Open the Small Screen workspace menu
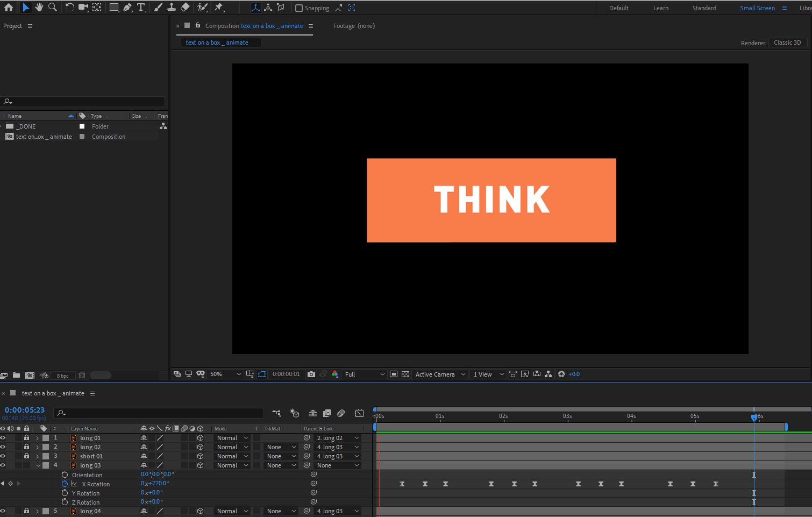The width and height of the screenshot is (812, 517). pos(785,8)
